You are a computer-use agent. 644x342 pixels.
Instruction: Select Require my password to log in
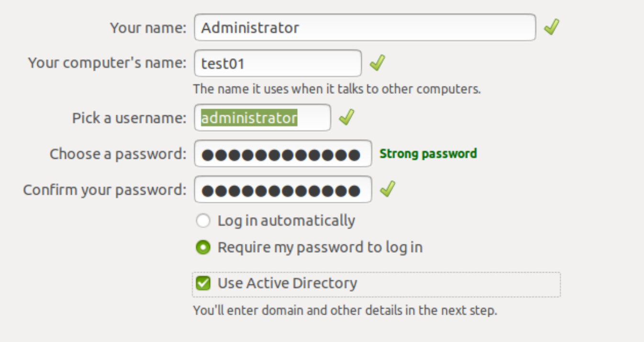(203, 247)
